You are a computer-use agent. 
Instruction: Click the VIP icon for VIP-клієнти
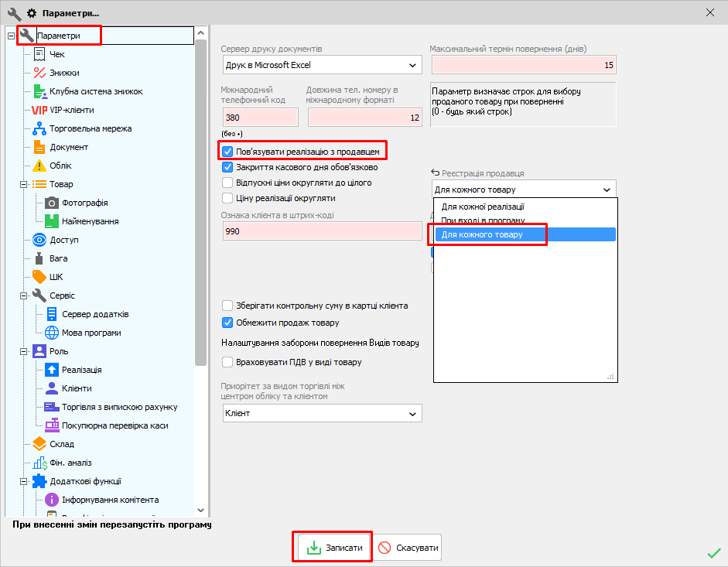tap(39, 110)
